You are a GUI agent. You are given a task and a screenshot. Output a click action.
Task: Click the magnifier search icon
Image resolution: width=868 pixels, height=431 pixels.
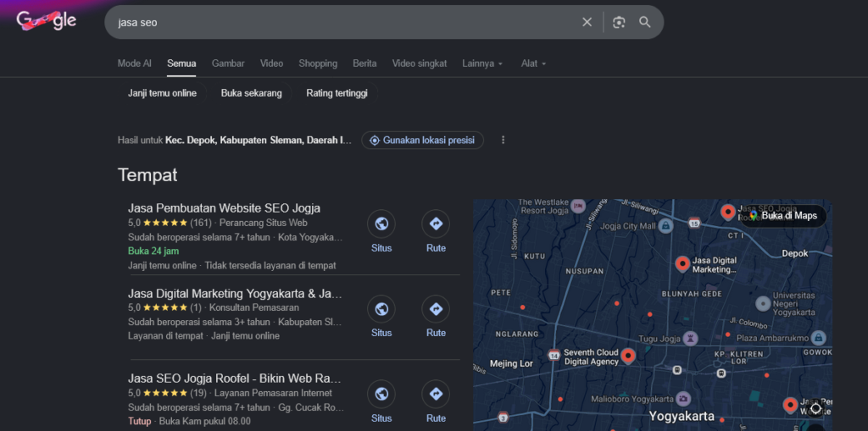(644, 22)
